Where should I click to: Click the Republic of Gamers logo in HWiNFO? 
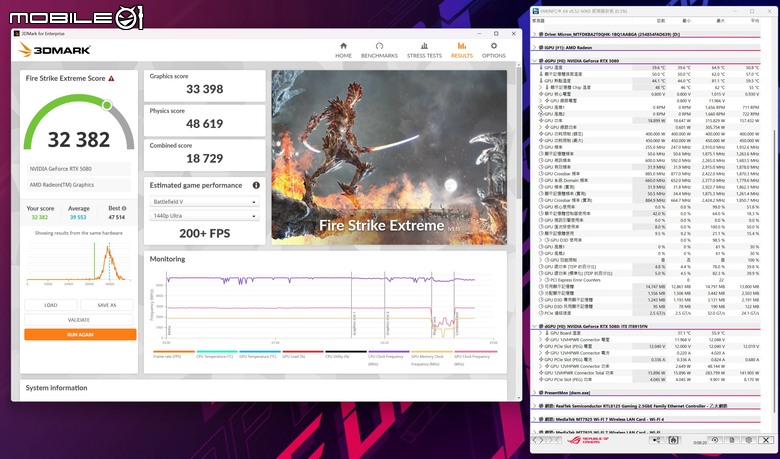pyautogui.click(x=588, y=440)
